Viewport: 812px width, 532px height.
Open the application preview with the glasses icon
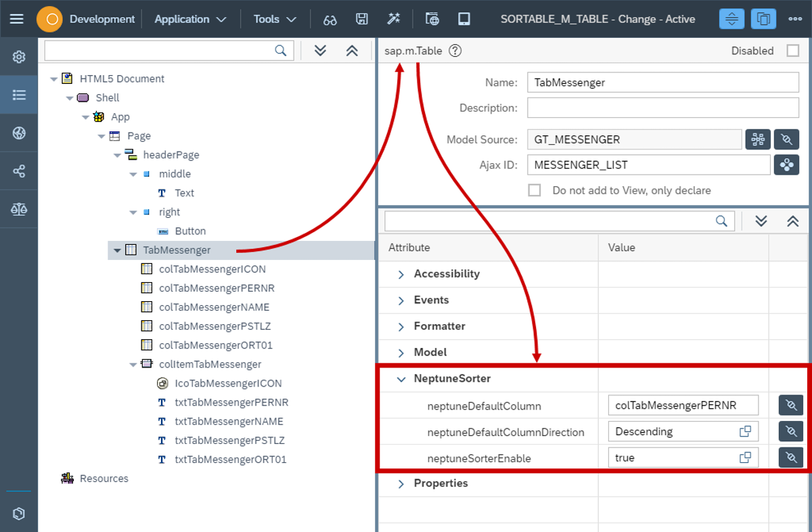point(330,18)
